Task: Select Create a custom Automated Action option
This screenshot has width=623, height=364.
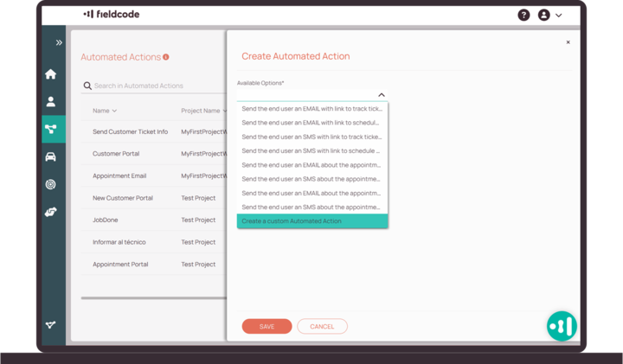Action: click(x=311, y=221)
